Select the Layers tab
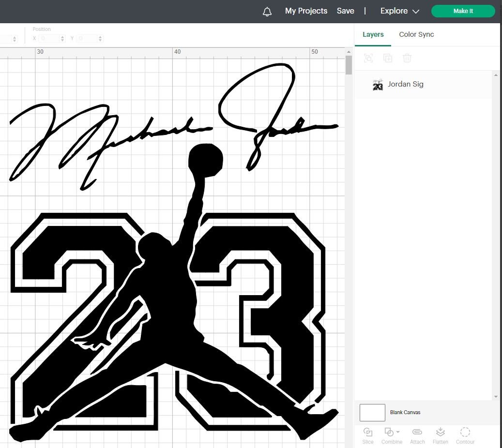Image resolution: width=502 pixels, height=448 pixels. 373,34
